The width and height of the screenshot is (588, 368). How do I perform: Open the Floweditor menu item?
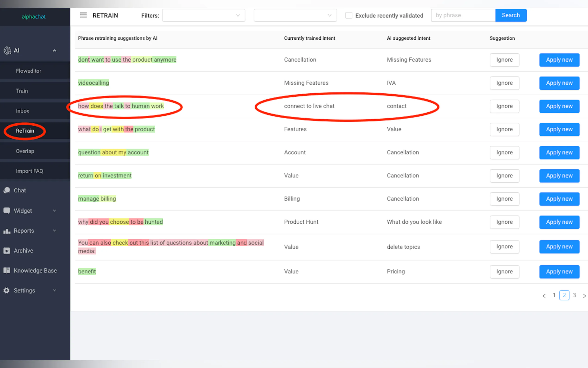pyautogui.click(x=28, y=71)
